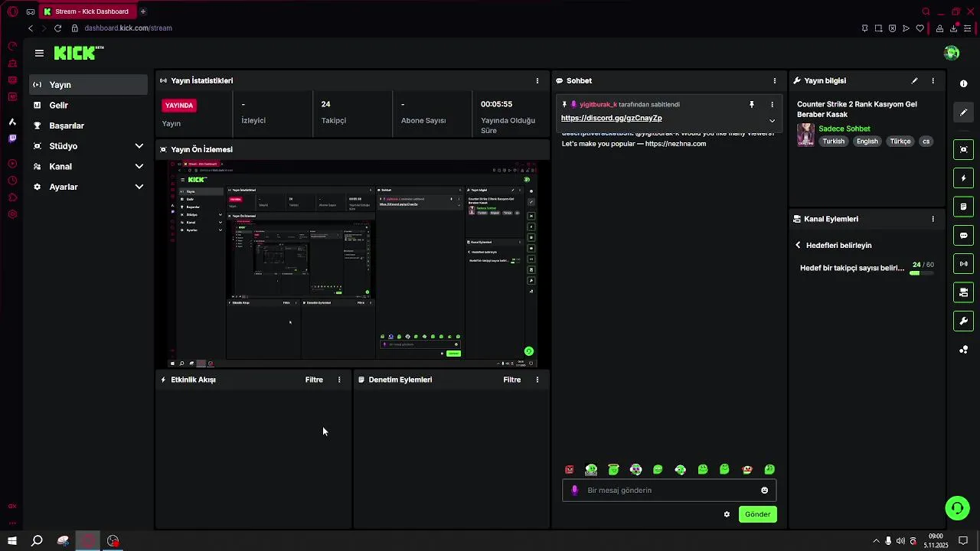Image resolution: width=980 pixels, height=551 pixels.
Task: Open Sohbet panel options menu
Action: click(774, 80)
